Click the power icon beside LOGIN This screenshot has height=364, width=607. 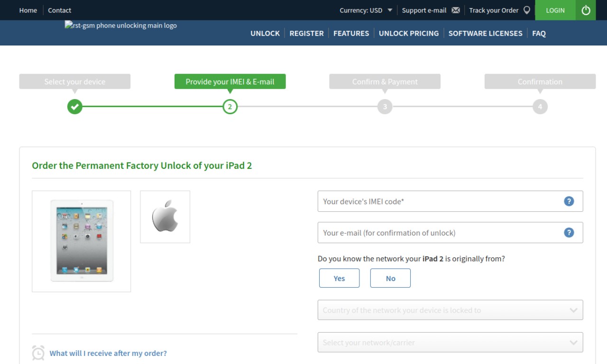tap(586, 10)
